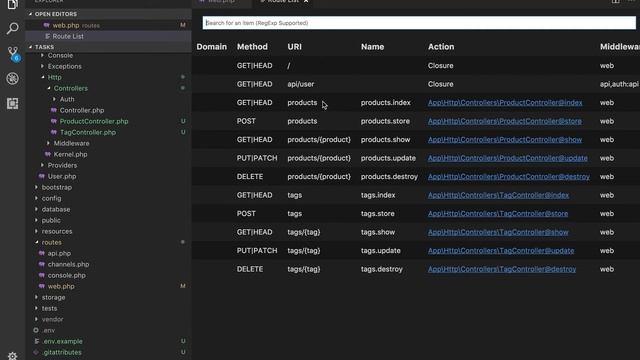Click the PHP icon beside Controller.php
640x360 pixels.
[x=53, y=110]
